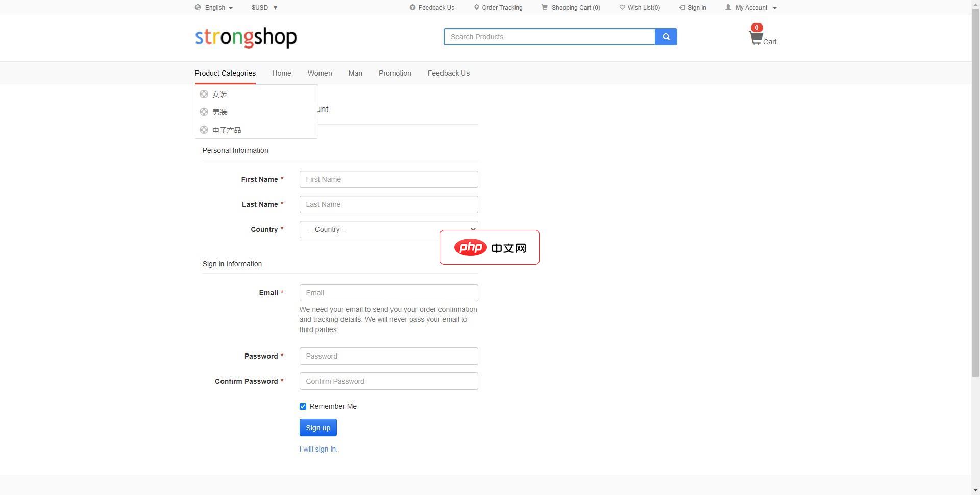Uncheck the Remember Me checkbox
The height and width of the screenshot is (495, 980).
pos(303,407)
